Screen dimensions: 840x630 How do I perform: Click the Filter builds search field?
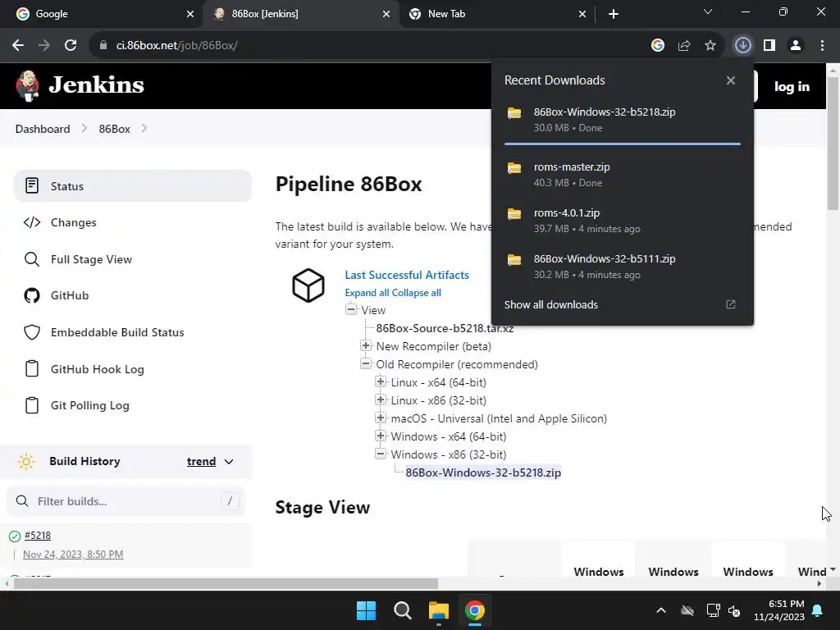point(126,501)
